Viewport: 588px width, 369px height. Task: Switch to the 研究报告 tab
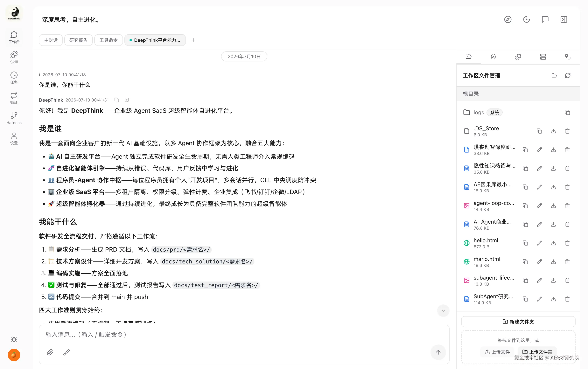coord(78,40)
